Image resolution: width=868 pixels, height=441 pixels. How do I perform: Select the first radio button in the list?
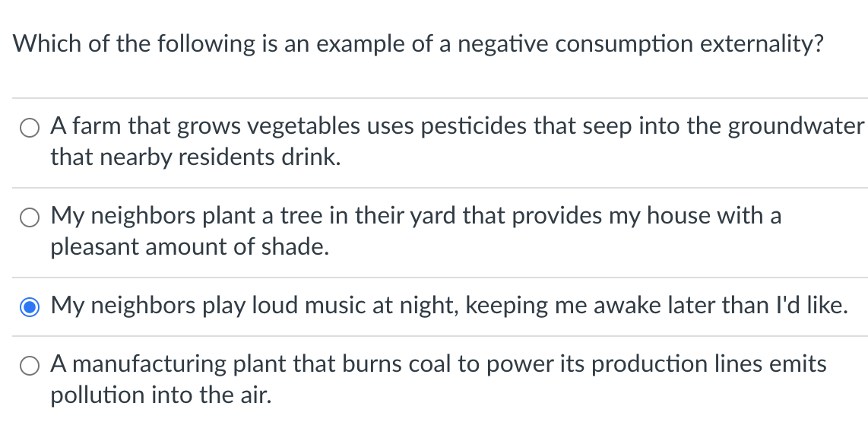pyautogui.click(x=30, y=128)
